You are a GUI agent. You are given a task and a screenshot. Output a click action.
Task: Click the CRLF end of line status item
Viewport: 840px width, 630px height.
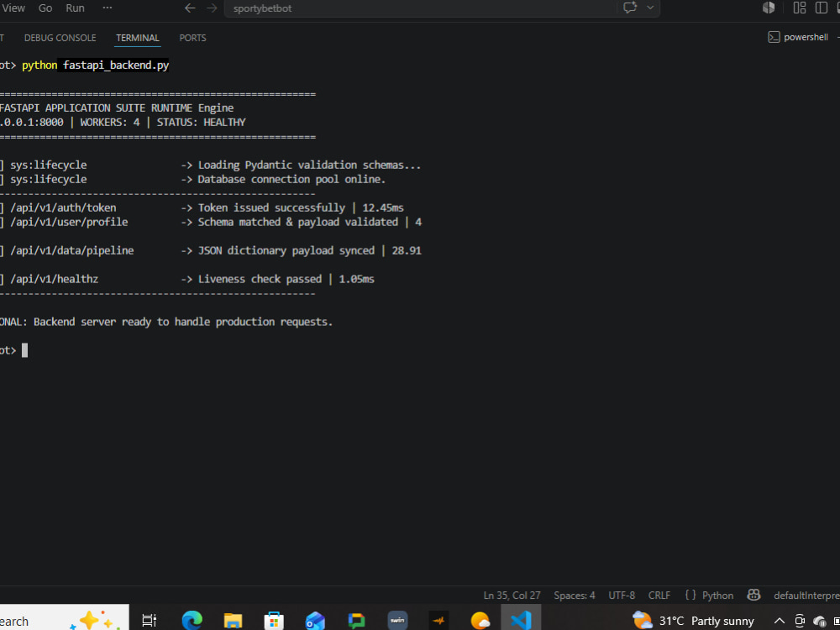659,596
